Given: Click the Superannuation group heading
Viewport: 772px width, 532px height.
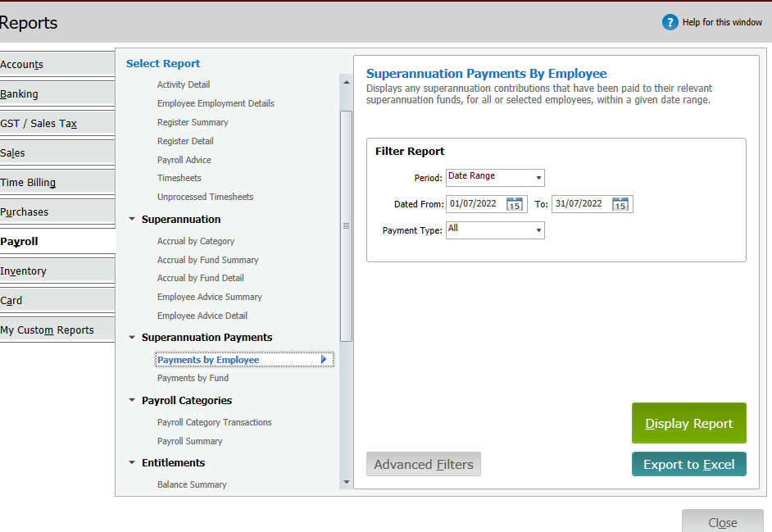Looking at the screenshot, I should click(x=181, y=219).
